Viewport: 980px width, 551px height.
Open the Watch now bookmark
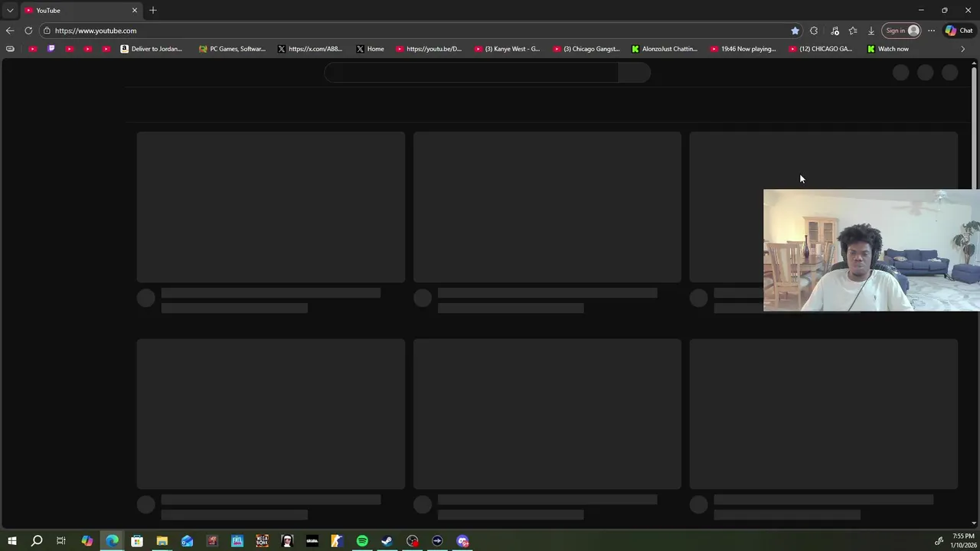tap(888, 49)
